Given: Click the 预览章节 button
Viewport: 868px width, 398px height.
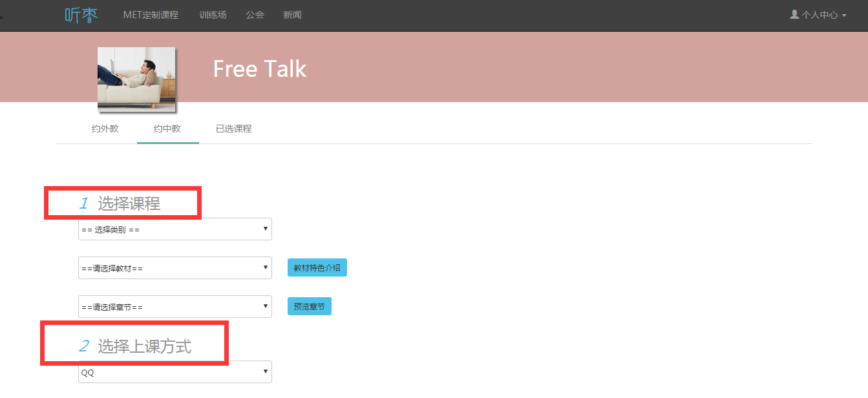Looking at the screenshot, I should click(x=309, y=307).
